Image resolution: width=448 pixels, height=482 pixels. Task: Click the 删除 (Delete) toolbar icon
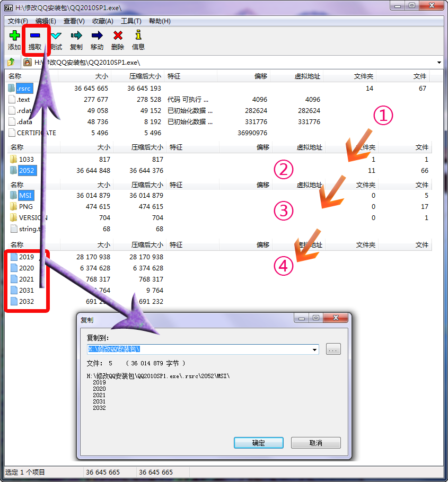(x=117, y=39)
